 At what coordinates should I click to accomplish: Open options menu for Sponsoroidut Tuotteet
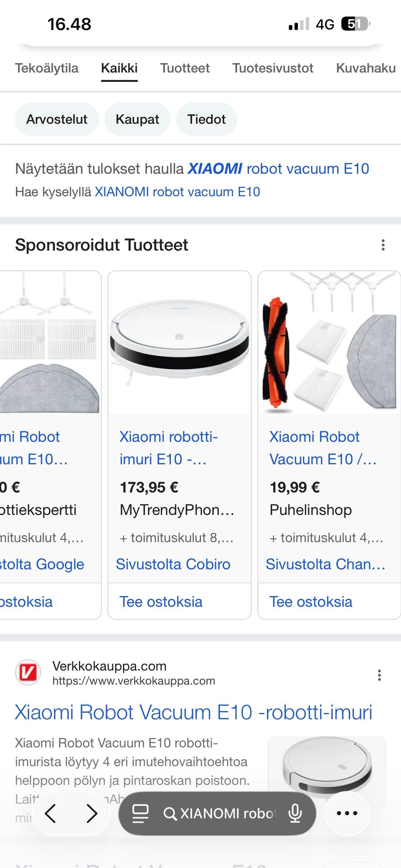click(383, 245)
